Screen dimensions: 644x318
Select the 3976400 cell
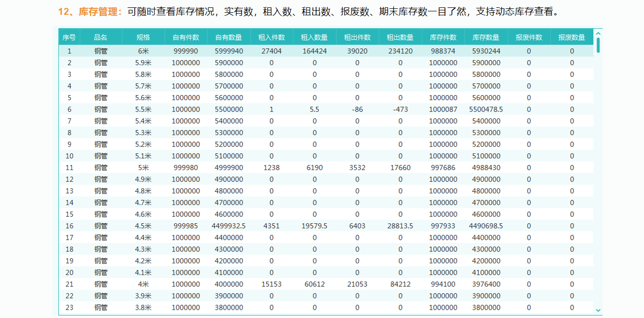486,284
